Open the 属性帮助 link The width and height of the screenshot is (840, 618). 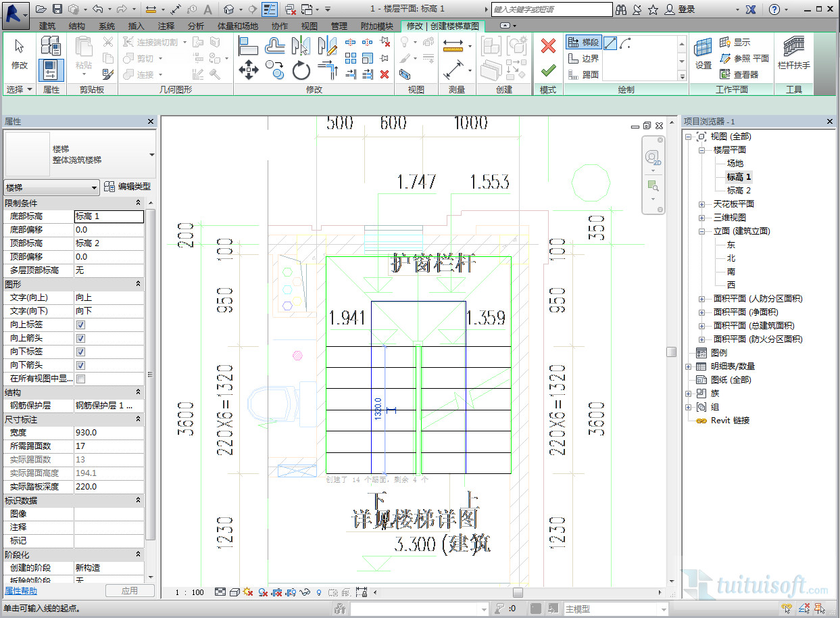coord(21,591)
